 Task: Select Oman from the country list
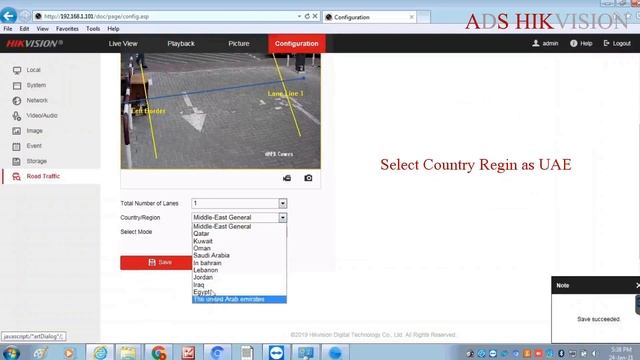click(239, 248)
